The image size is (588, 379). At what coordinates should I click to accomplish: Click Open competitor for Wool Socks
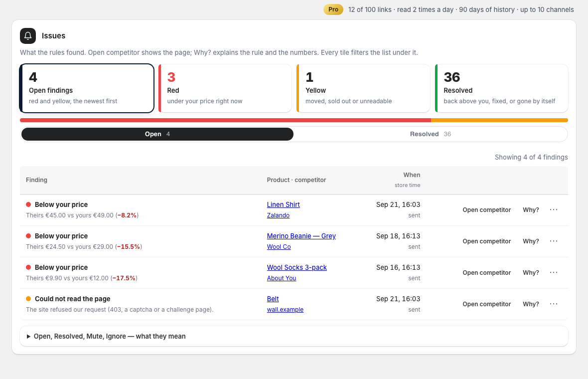[x=486, y=273]
